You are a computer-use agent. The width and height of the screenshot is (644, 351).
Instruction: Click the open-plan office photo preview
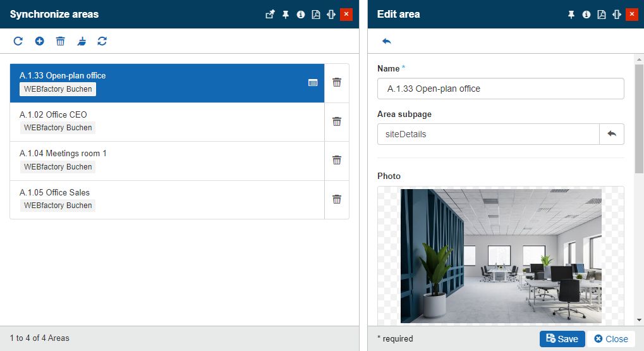501,256
